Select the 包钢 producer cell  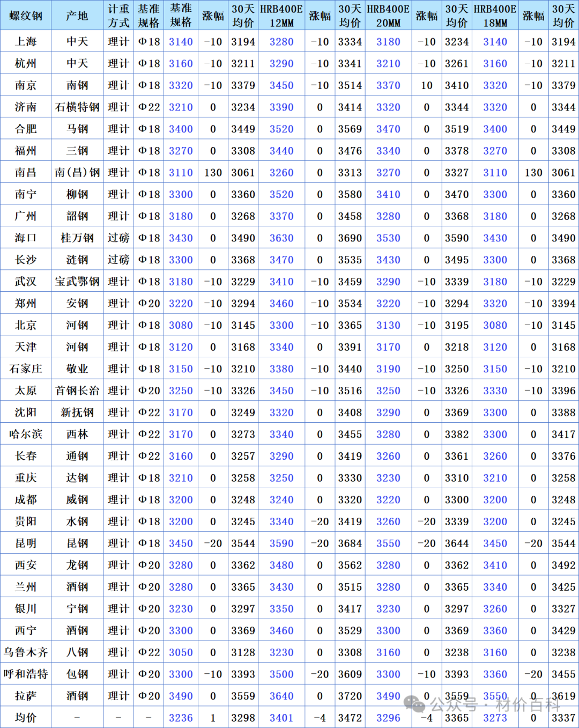pos(77,674)
